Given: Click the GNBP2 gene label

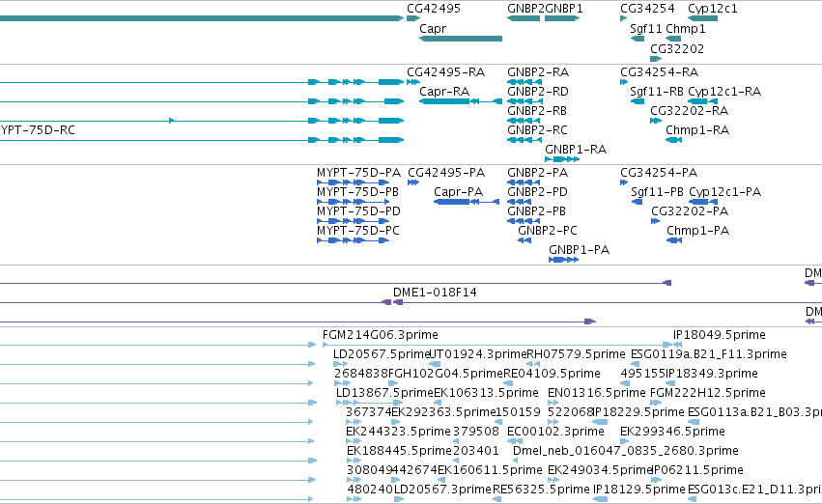Looking at the screenshot, I should 525,9.
